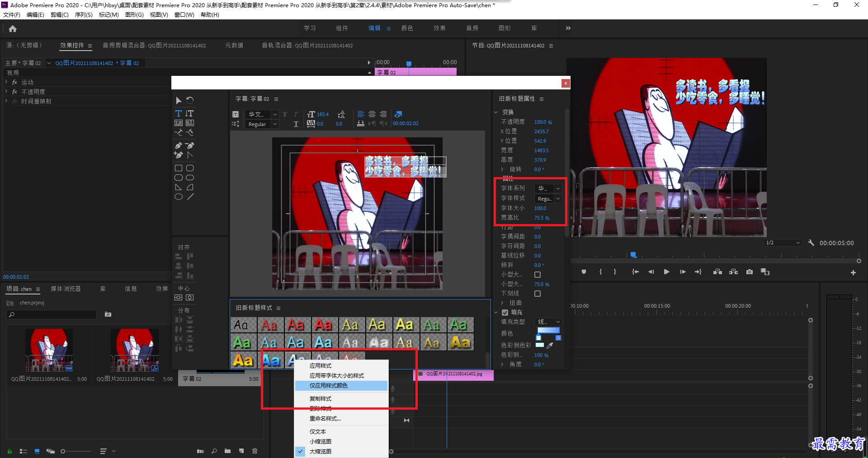The image size is (868, 458).
Task: Select the Convert Anchor Point tool
Action: pyautogui.click(x=190, y=155)
